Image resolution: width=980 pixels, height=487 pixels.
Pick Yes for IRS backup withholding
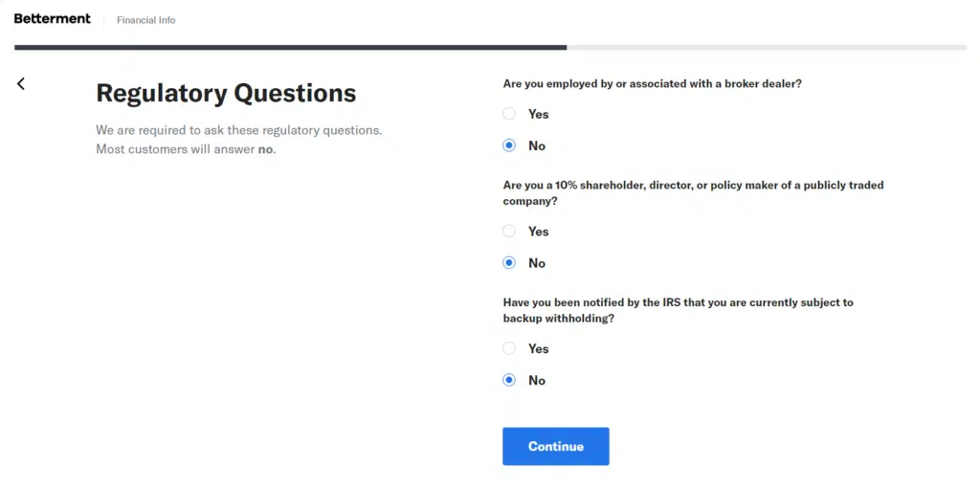(x=509, y=348)
